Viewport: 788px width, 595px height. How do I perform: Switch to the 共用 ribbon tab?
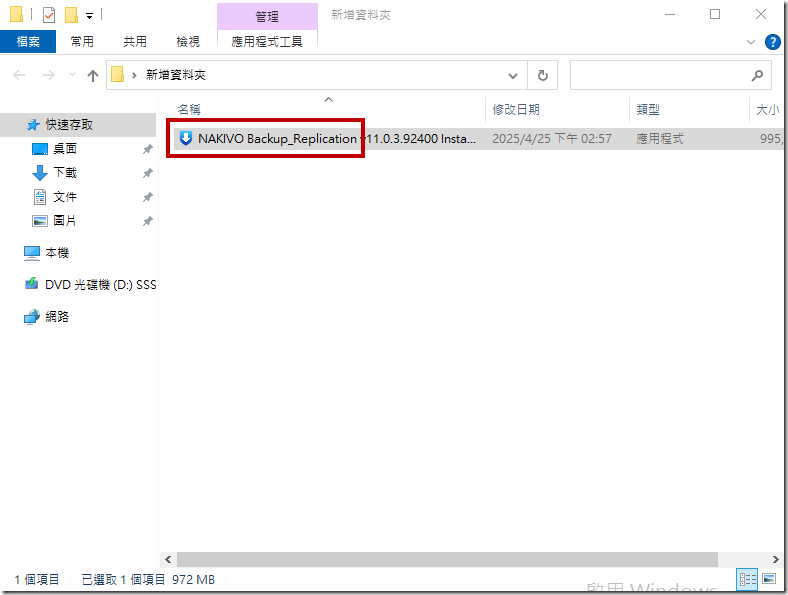pyautogui.click(x=135, y=42)
